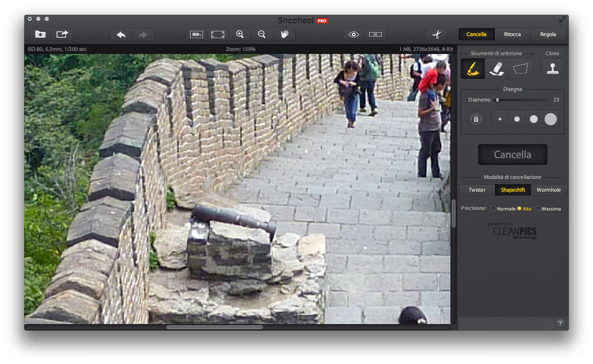Fit image to screen icon
Viewport: 593px width, 364px height.
(x=218, y=34)
